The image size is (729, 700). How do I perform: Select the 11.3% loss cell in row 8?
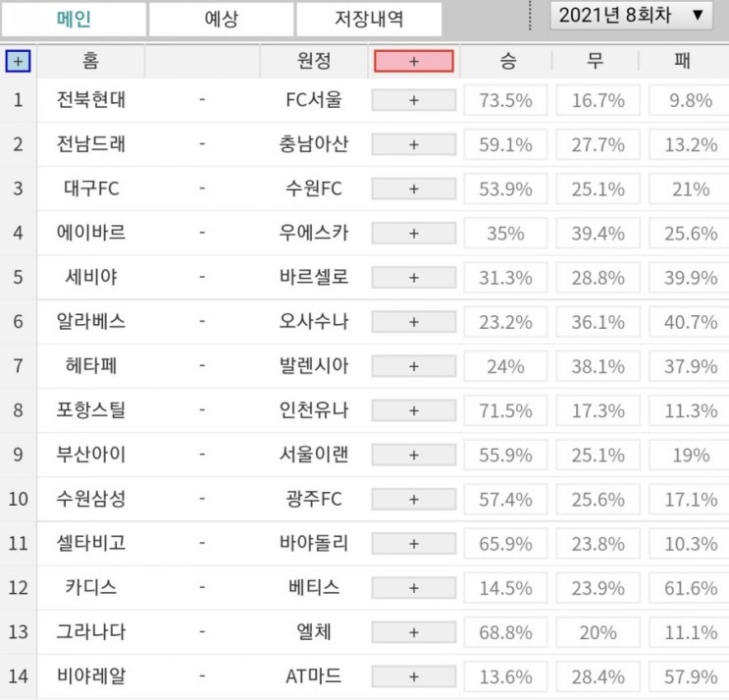pyautogui.click(x=690, y=410)
